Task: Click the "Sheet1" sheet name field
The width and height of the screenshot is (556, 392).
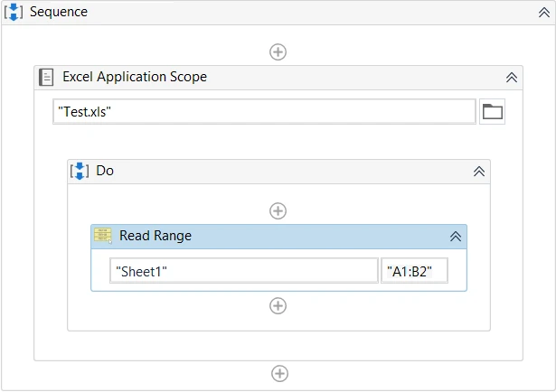Action: click(x=243, y=271)
